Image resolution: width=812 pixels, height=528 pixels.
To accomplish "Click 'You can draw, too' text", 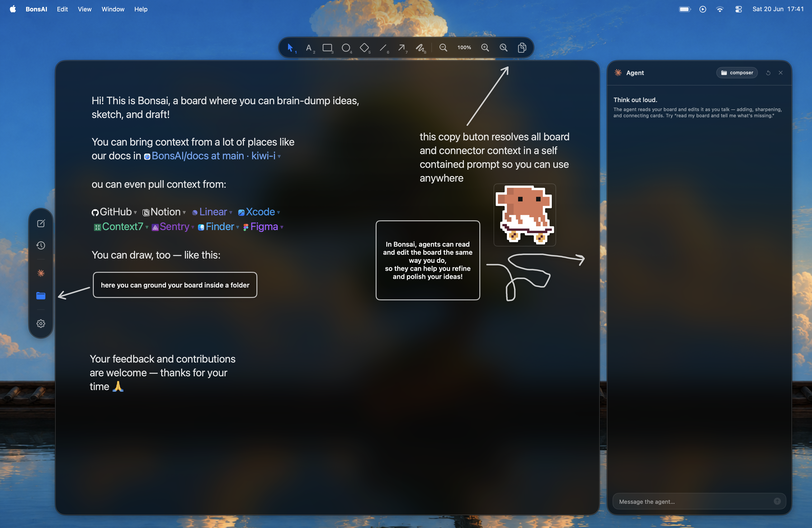I will [156, 255].
